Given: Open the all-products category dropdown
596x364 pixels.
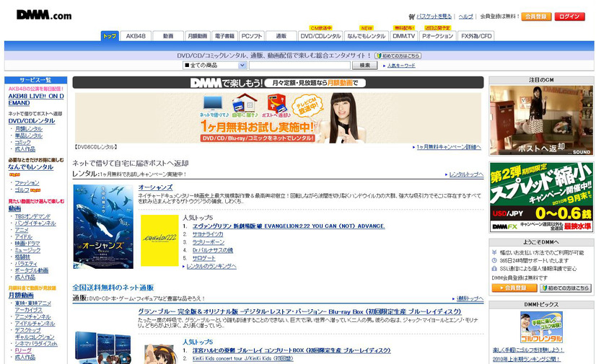Looking at the screenshot, I should [x=215, y=66].
